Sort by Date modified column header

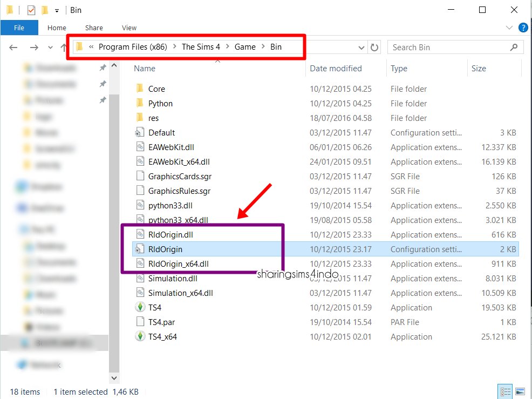pyautogui.click(x=336, y=69)
